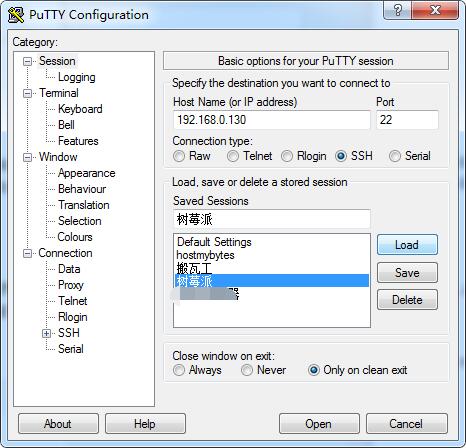Focus the Host Name field showing 192.168.0.130
466x448 pixels.
[272, 120]
